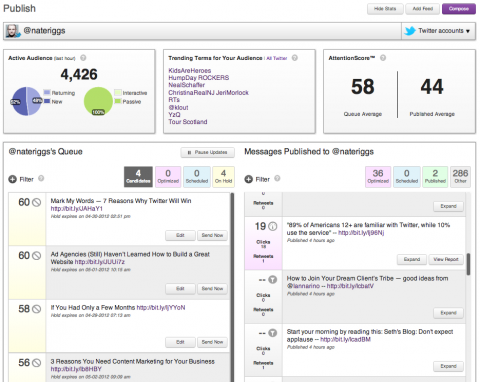Screen dimensions: 480x382
Task: Expand the 89% of Americans message
Action: (412, 259)
